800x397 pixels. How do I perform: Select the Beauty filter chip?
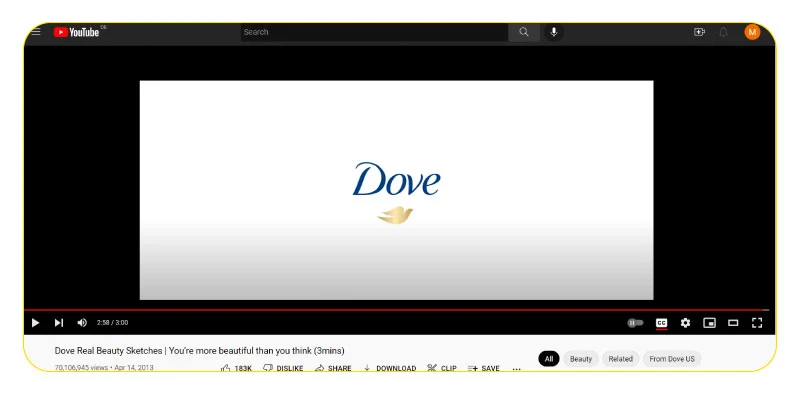click(581, 359)
